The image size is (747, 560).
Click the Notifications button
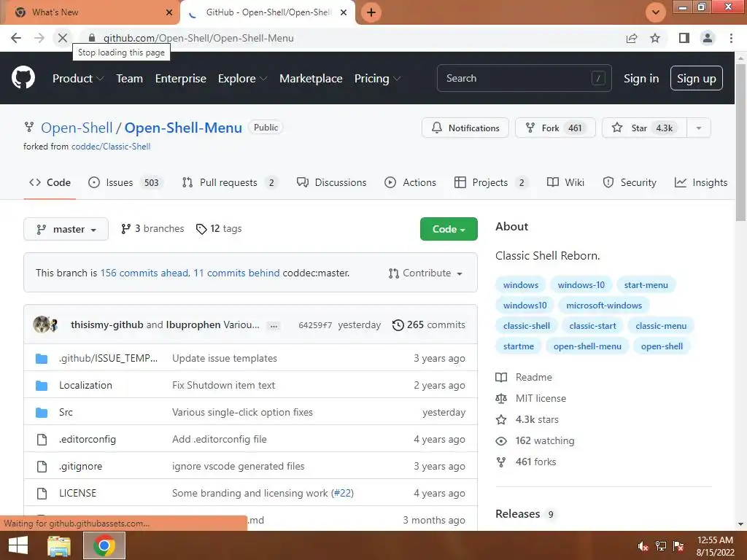[465, 128]
